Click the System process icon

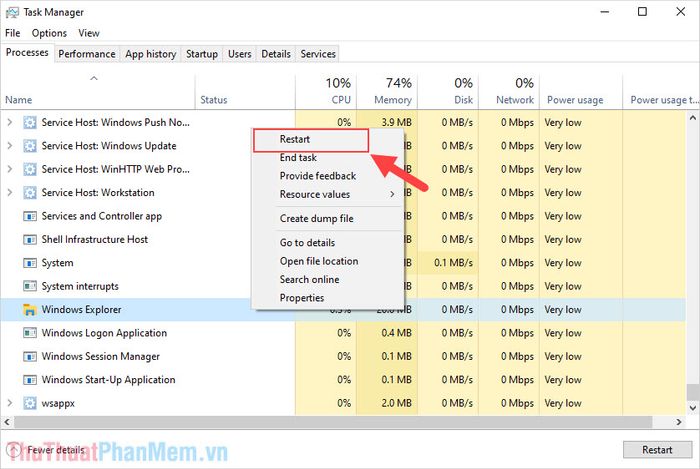[x=30, y=263]
